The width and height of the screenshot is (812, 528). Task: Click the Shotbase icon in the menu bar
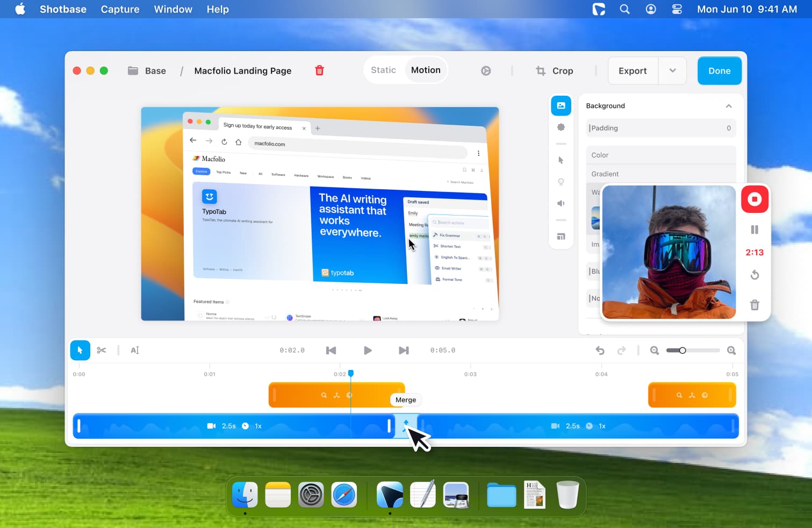599,9
